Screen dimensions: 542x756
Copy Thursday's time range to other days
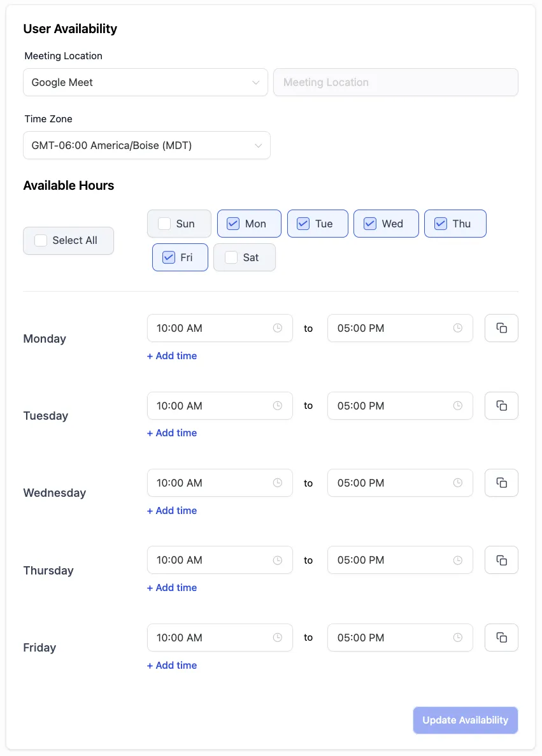[x=501, y=560]
